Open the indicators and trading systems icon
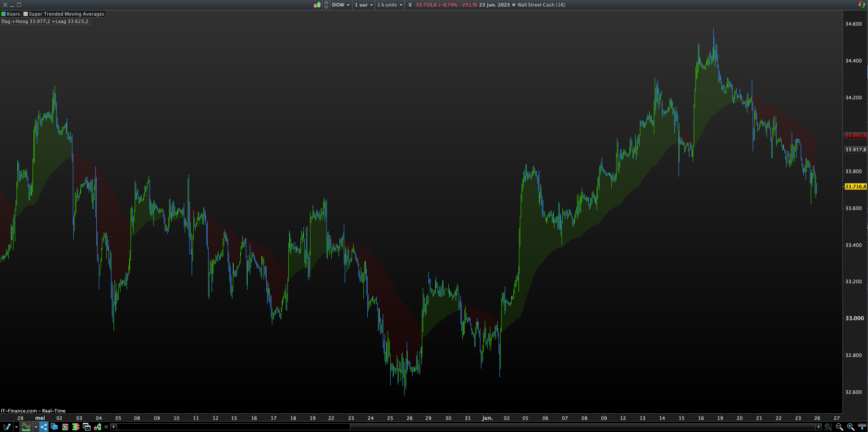This screenshot has width=868, height=432. click(26, 427)
